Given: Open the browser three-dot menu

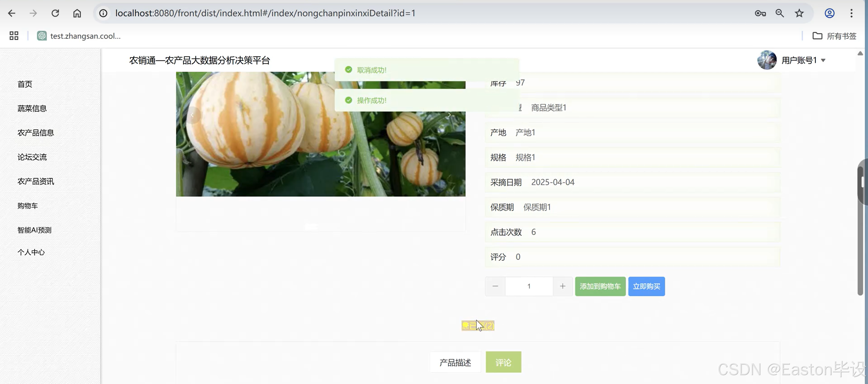Looking at the screenshot, I should point(852,13).
